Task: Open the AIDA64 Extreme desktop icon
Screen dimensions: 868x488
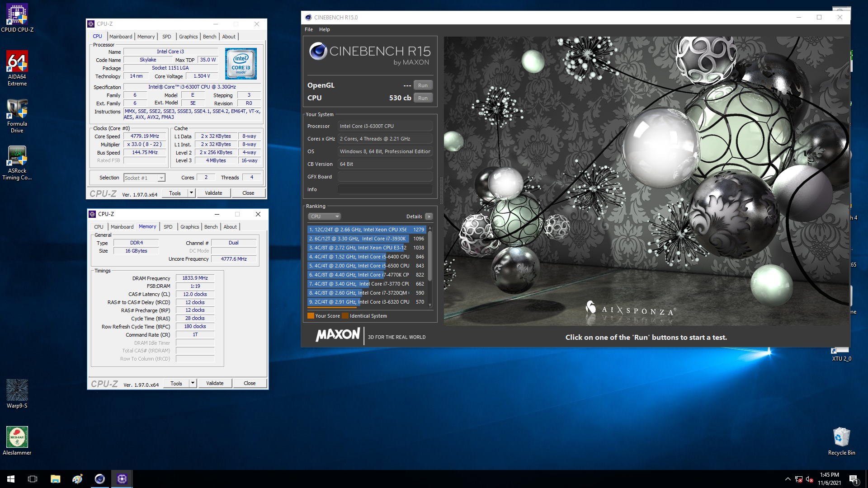Action: pos(17,68)
